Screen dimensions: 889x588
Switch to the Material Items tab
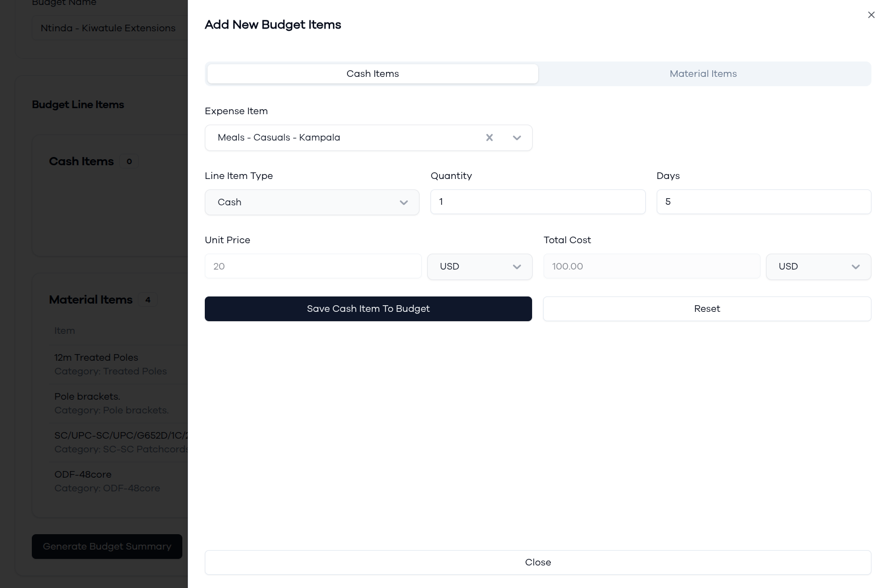click(x=703, y=74)
